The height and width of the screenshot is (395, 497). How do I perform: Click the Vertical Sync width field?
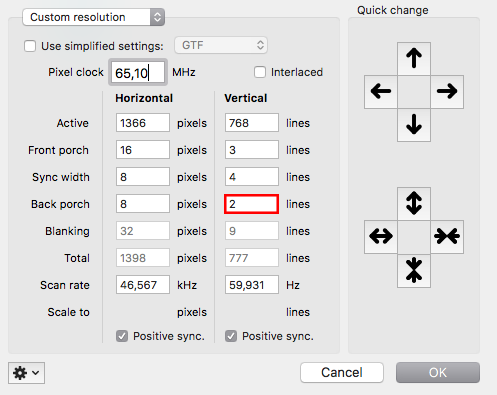[x=252, y=177]
